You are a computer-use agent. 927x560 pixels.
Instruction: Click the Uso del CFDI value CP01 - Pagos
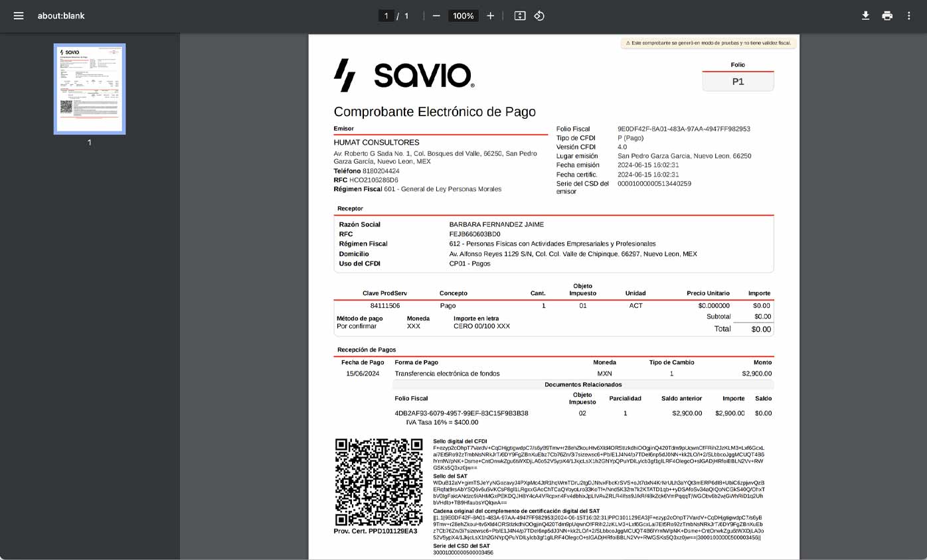pyautogui.click(x=470, y=263)
